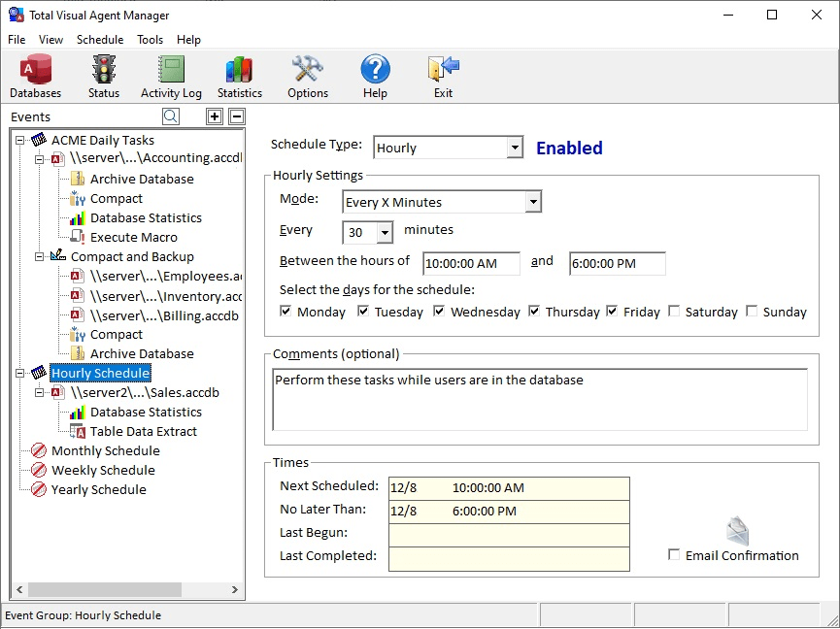Select the Monthly Schedule tree item
Image resolution: width=840 pixels, height=629 pixels.
pos(106,450)
